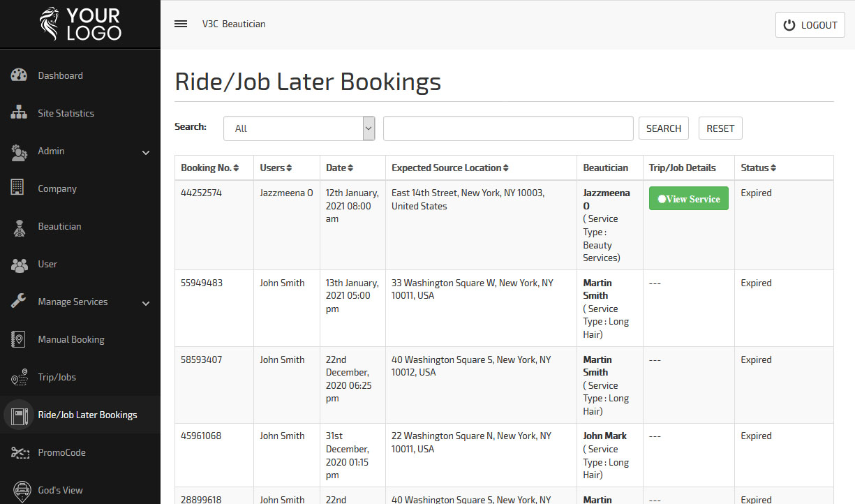
Task: Click the Manual Booking notebook icon
Action: [x=18, y=339]
